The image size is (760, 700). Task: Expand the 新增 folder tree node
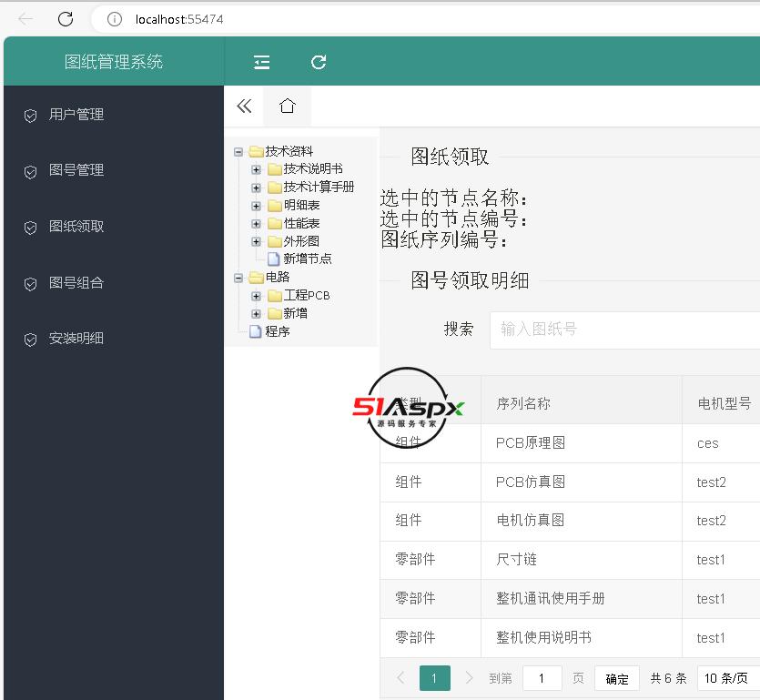[256, 314]
